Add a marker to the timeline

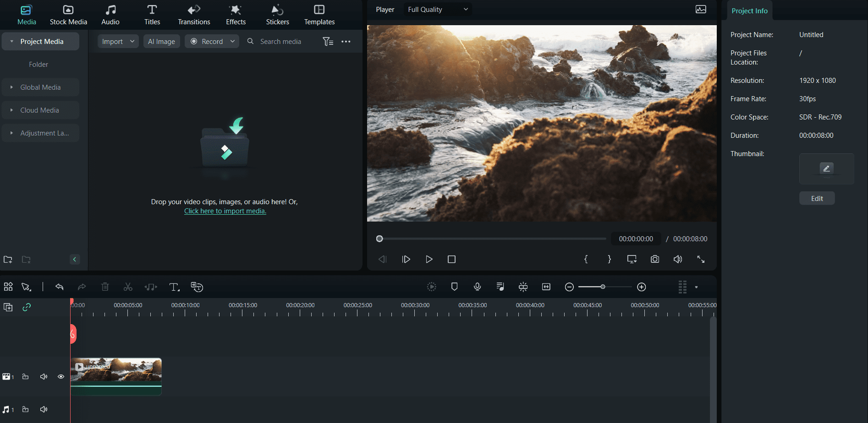[454, 287]
